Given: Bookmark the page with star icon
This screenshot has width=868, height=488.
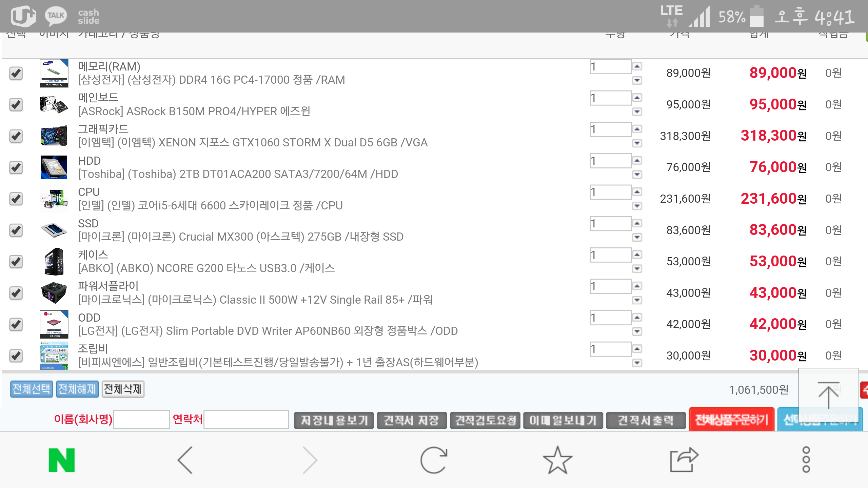Looking at the screenshot, I should click(x=557, y=460).
